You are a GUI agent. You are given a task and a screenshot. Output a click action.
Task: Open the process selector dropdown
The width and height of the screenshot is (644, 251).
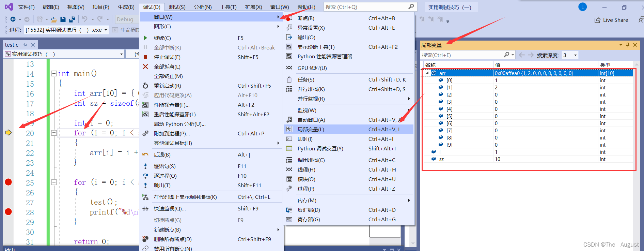tap(106, 30)
